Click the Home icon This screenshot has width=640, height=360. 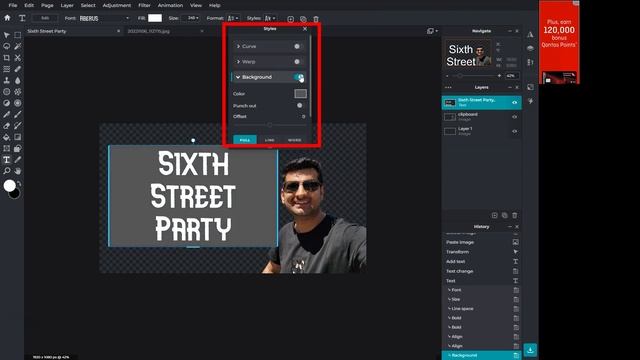7,18
